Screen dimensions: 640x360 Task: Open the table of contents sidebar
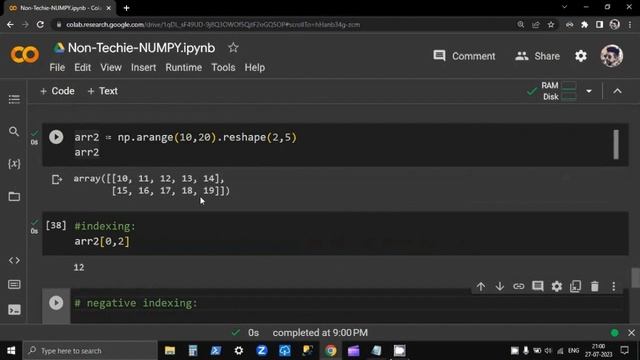(x=14, y=99)
